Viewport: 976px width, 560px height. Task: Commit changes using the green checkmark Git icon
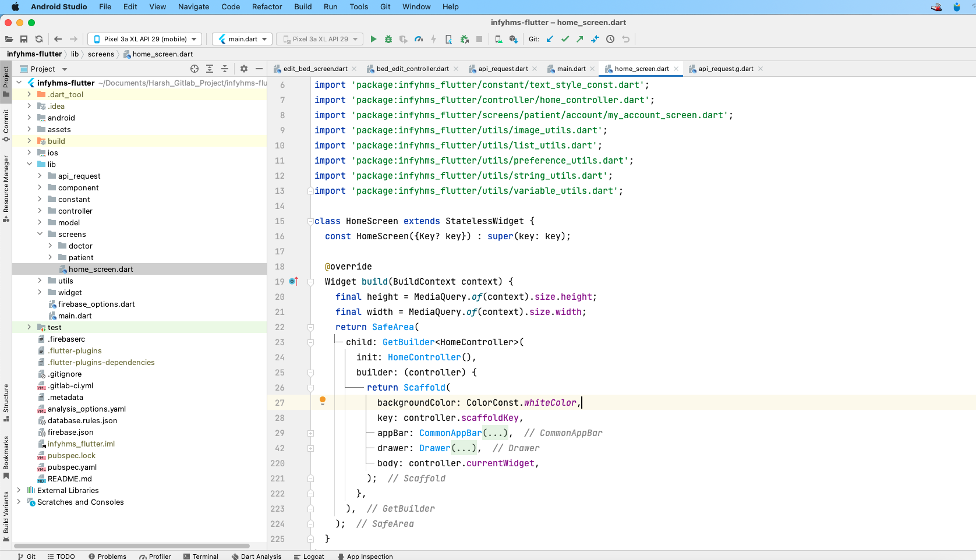(565, 39)
